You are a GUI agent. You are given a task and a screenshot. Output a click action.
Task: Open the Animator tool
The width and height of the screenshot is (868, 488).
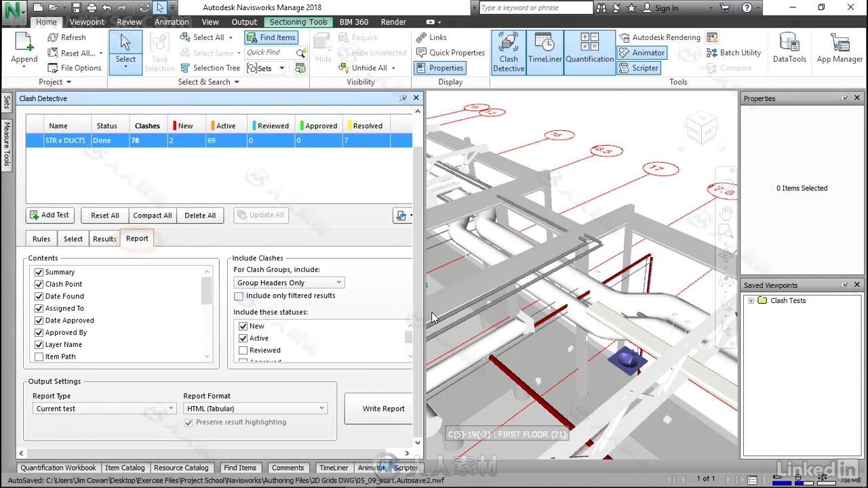pos(642,52)
